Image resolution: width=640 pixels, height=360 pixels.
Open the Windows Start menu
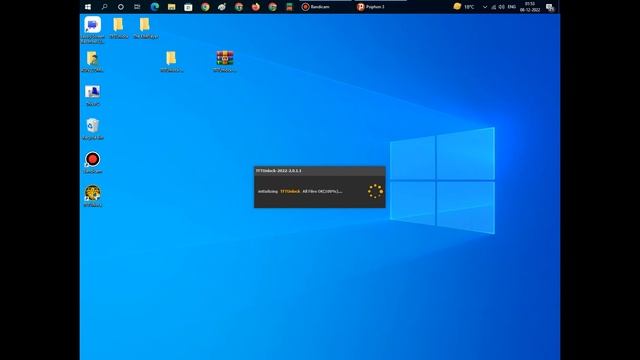(88, 7)
